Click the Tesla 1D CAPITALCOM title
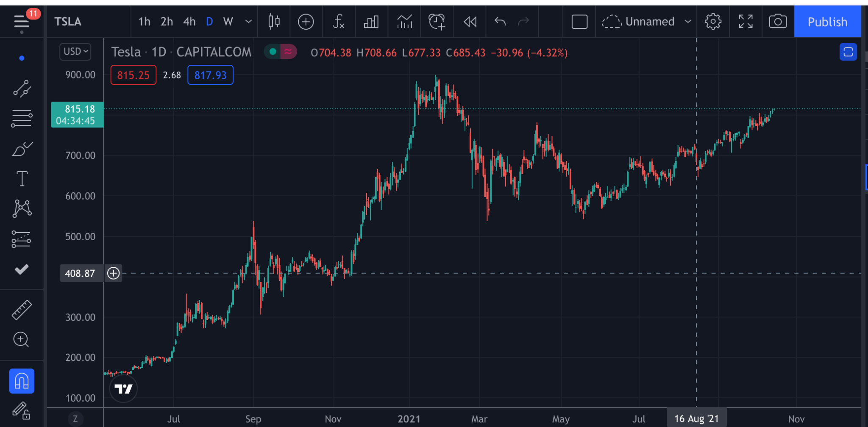This screenshot has width=868, height=427. [x=181, y=52]
